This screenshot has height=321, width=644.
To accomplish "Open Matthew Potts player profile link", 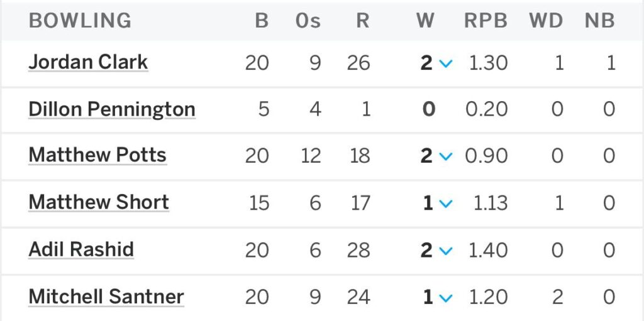I will click(x=97, y=155).
